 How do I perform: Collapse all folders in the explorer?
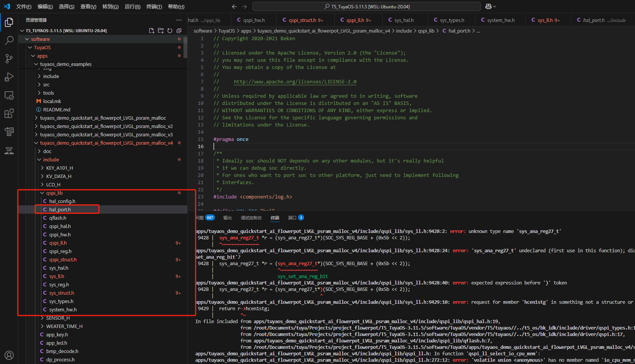pyautogui.click(x=179, y=31)
